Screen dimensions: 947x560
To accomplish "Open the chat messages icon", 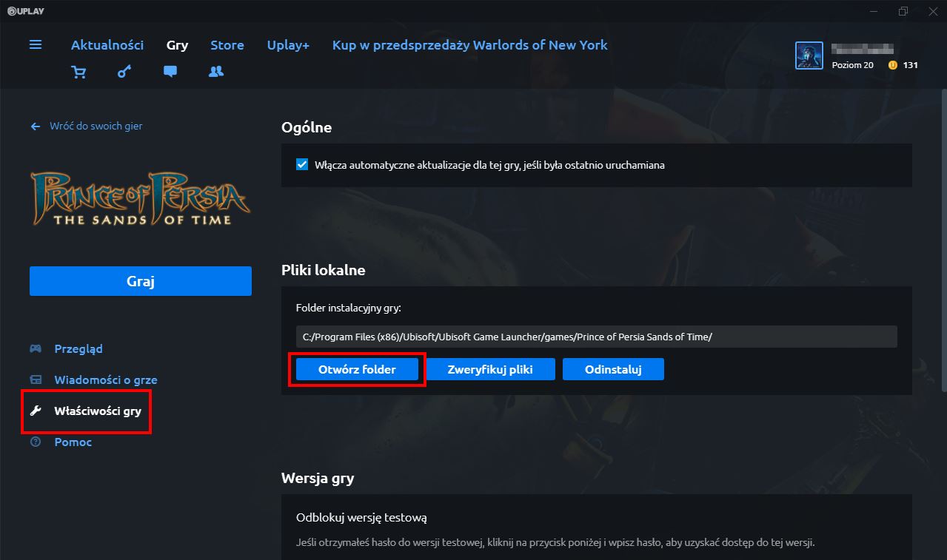I will click(x=170, y=72).
